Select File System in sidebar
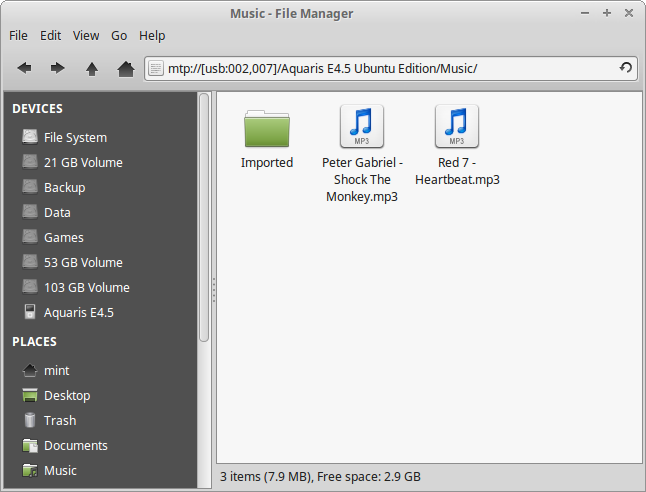 click(75, 137)
